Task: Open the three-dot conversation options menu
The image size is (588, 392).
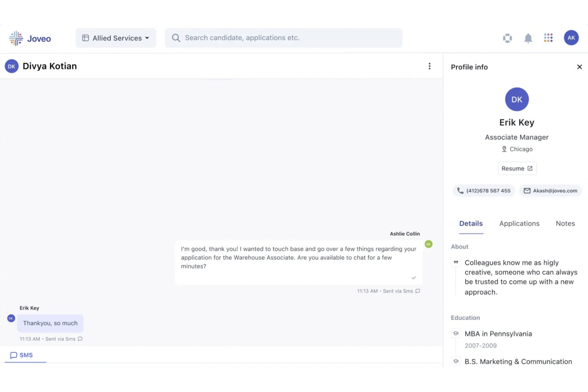Action: point(429,66)
